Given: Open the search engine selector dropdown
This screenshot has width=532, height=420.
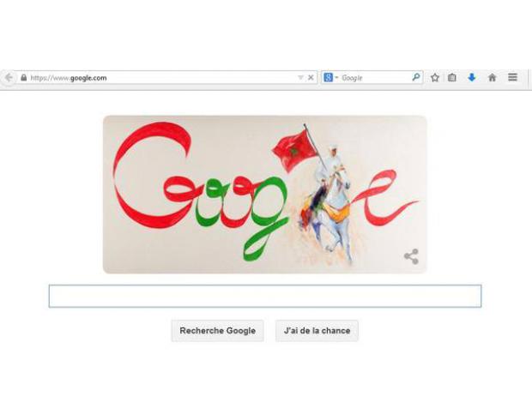Looking at the screenshot, I should click(336, 78).
